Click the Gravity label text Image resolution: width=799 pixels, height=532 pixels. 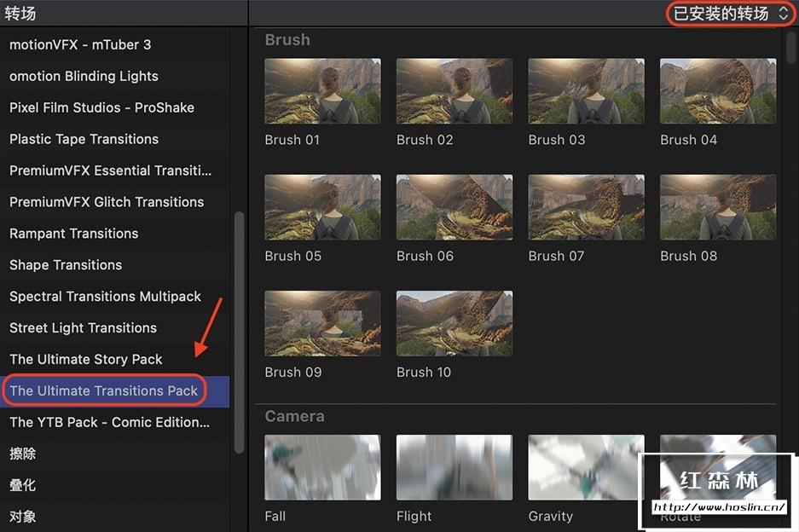pos(551,516)
